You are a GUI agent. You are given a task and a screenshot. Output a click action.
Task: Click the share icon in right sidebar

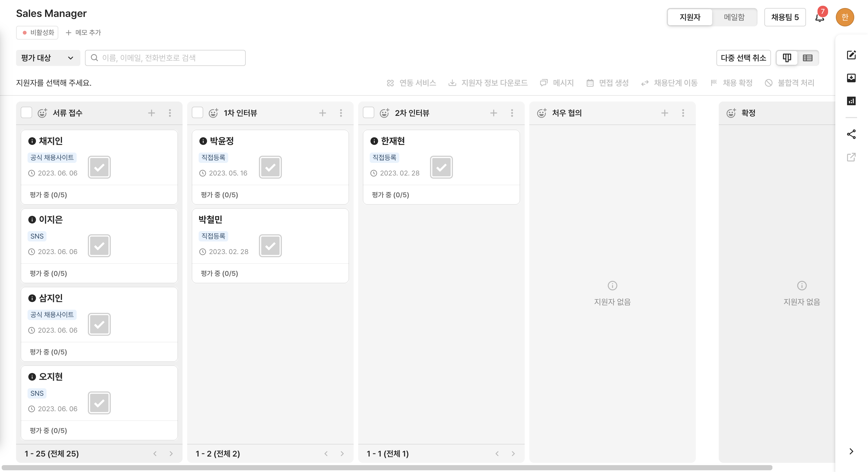click(x=851, y=134)
